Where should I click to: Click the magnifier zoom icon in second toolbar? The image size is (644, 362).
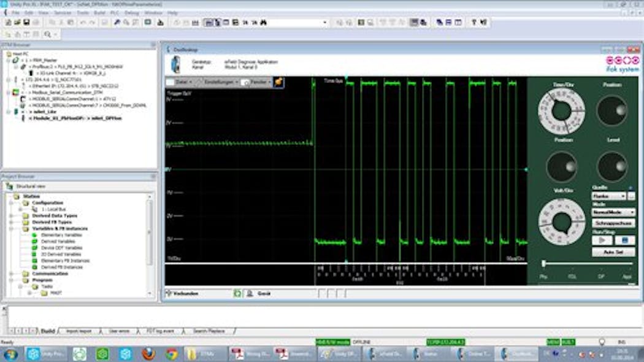(x=48, y=34)
